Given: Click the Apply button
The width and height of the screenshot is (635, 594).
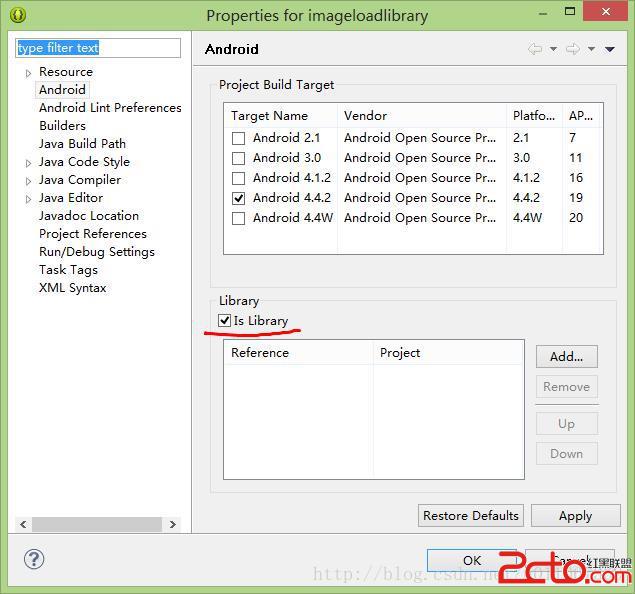Looking at the screenshot, I should pyautogui.click(x=575, y=515).
